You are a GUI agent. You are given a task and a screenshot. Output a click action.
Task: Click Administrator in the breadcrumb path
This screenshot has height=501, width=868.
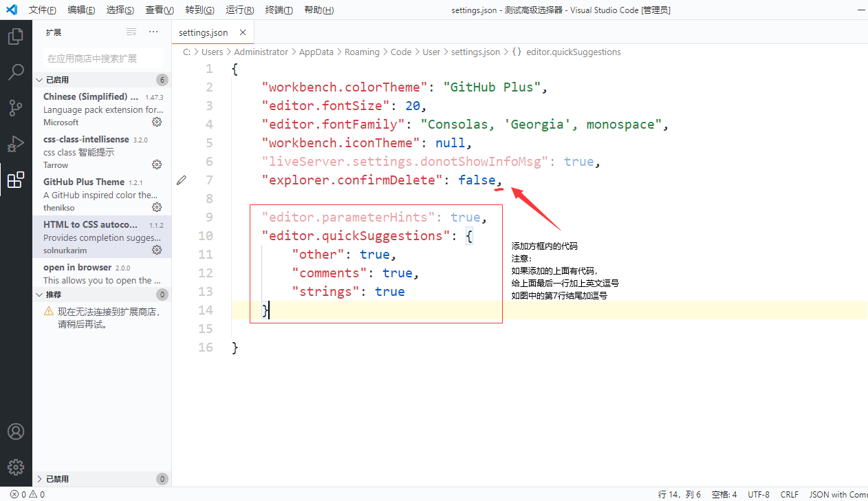coord(261,52)
